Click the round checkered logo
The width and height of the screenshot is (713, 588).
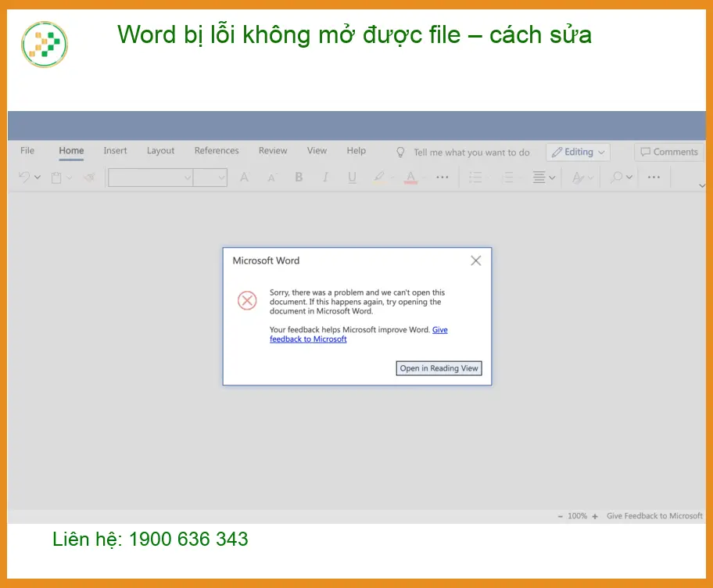coord(45,44)
